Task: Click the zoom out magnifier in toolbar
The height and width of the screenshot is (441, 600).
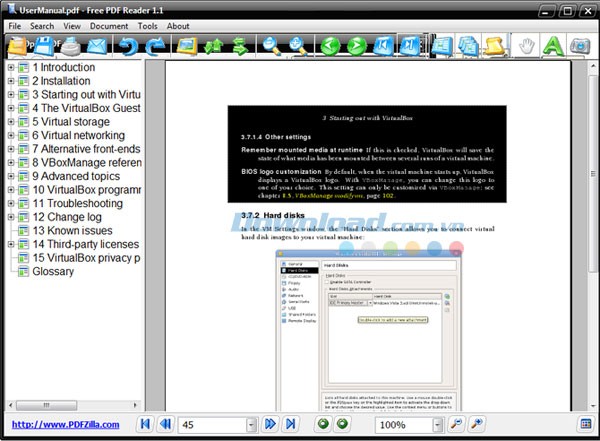Action: tap(271, 46)
